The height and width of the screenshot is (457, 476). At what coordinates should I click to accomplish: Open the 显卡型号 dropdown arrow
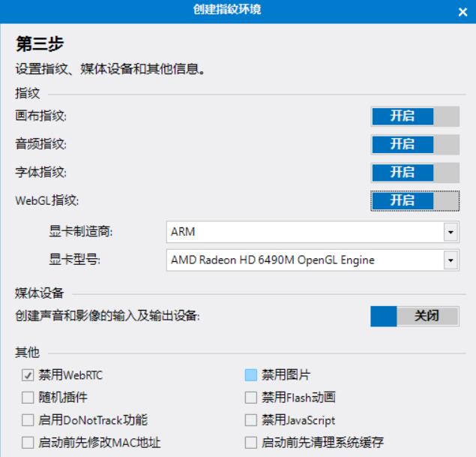click(x=451, y=260)
